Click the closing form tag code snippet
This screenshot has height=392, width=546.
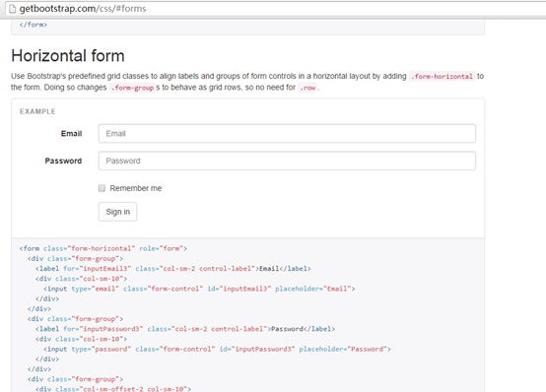pos(34,25)
